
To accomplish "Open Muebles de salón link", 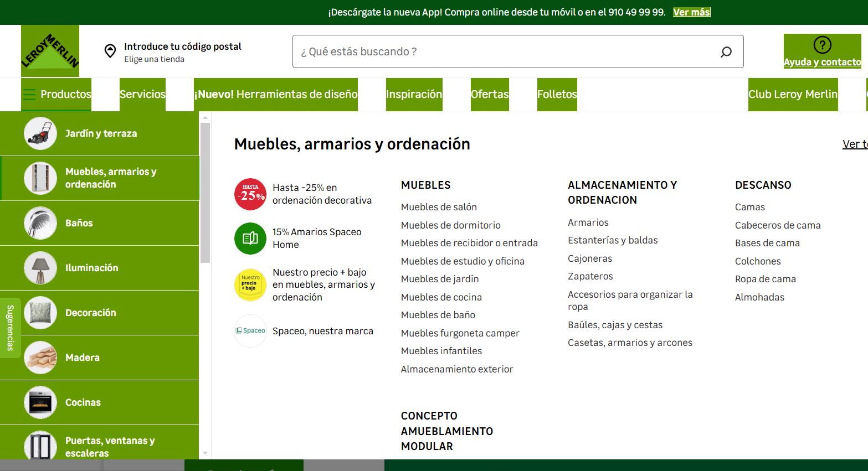I will (x=439, y=207).
